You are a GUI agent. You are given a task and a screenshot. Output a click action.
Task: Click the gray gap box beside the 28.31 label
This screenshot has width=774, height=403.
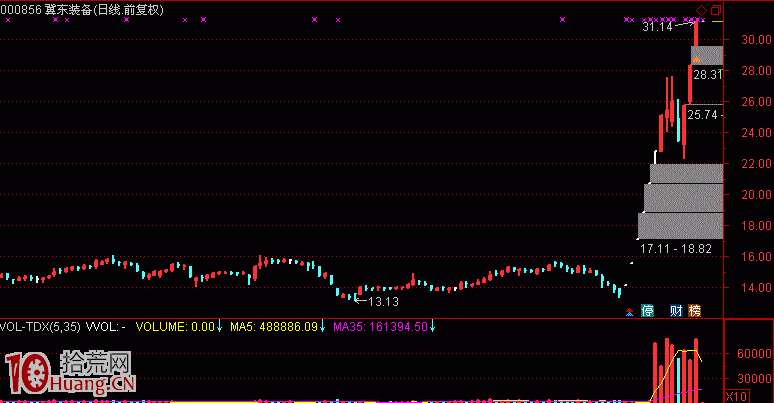[707, 55]
